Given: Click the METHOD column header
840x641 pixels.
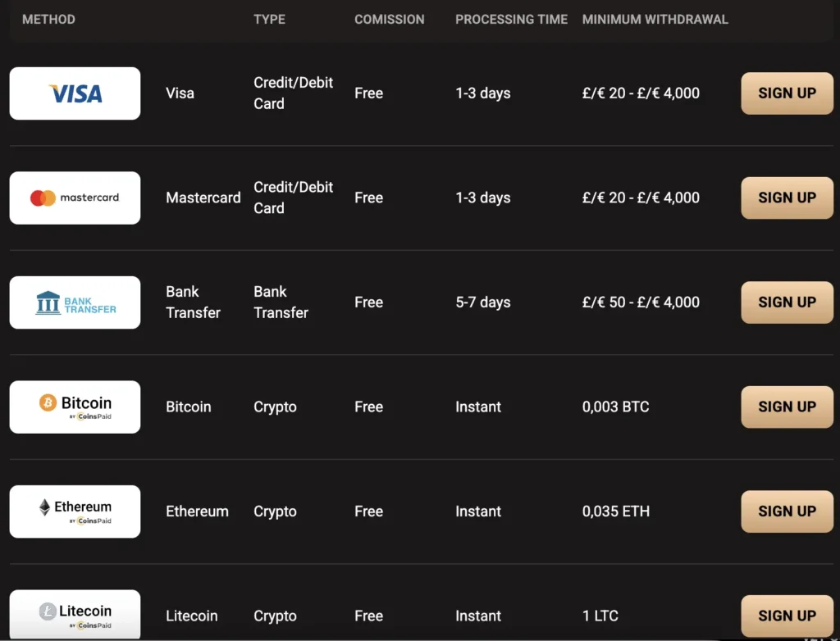Looking at the screenshot, I should [x=48, y=19].
